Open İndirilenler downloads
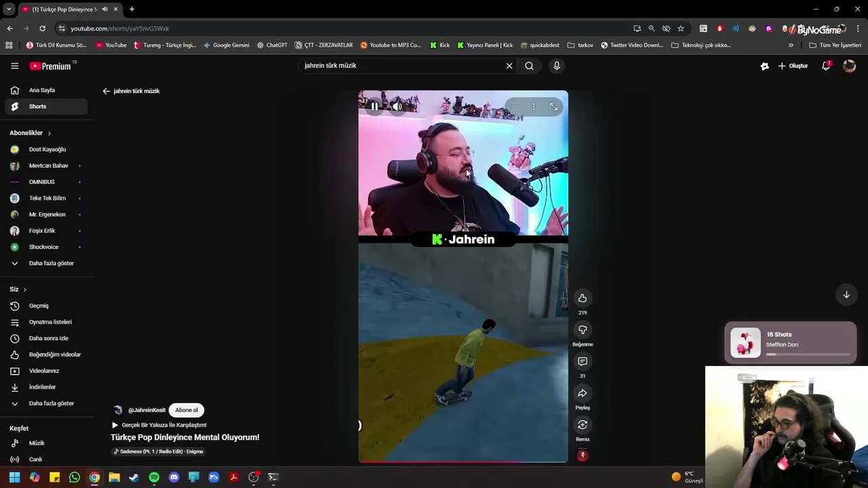Screen dimensions: 868x488 pos(46,387)
